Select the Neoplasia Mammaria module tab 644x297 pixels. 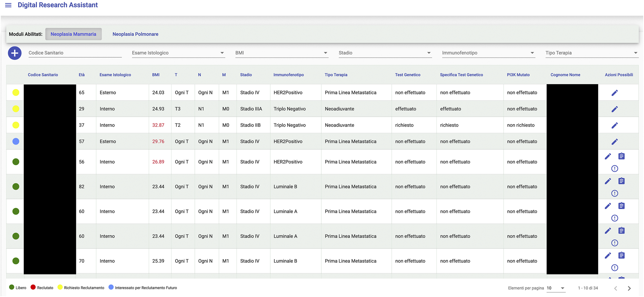(x=73, y=34)
